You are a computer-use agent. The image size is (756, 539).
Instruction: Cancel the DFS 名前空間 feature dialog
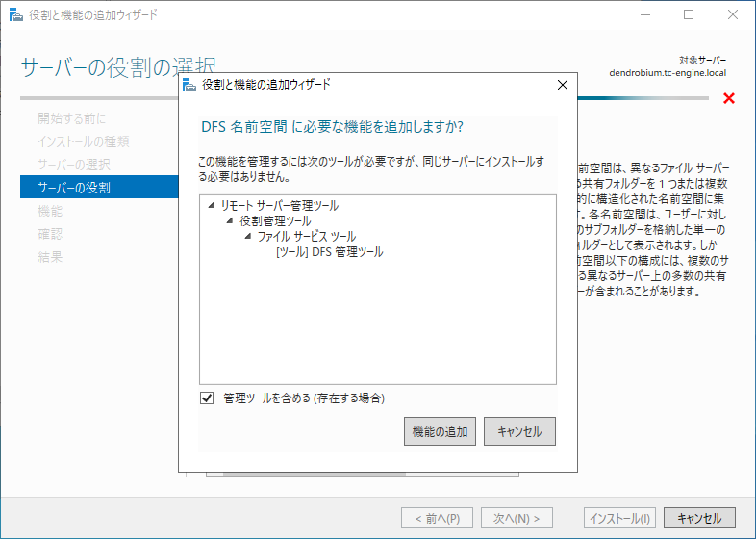click(519, 431)
